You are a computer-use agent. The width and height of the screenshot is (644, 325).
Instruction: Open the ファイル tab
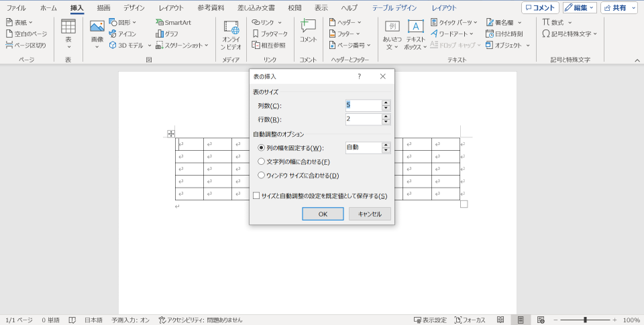tap(16, 8)
